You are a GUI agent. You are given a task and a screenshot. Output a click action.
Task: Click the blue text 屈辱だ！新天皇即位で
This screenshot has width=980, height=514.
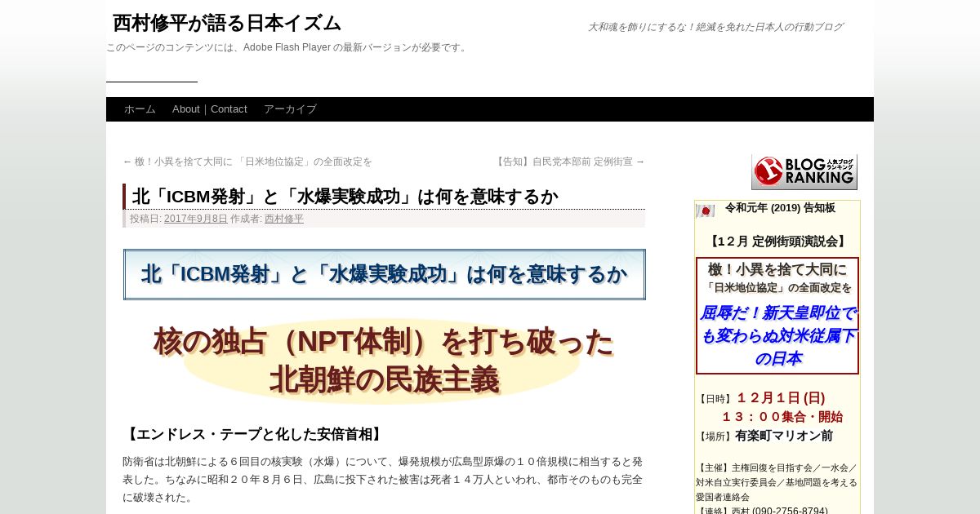(777, 312)
